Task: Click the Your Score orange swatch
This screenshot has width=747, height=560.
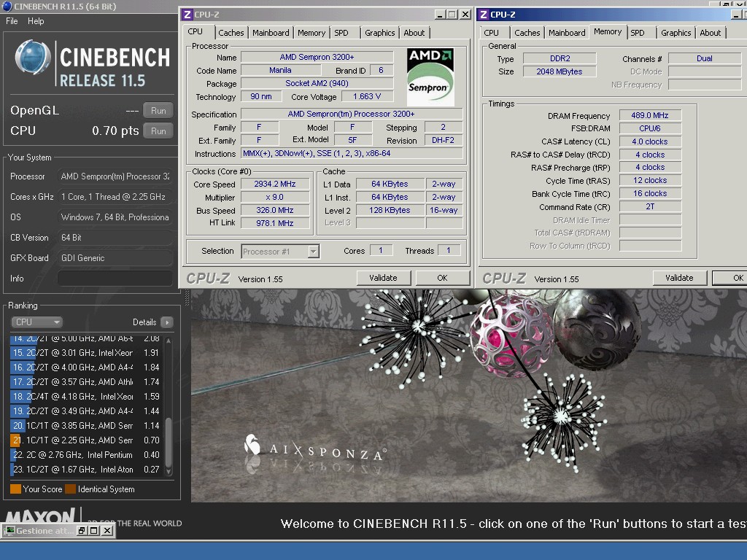Action: point(15,489)
